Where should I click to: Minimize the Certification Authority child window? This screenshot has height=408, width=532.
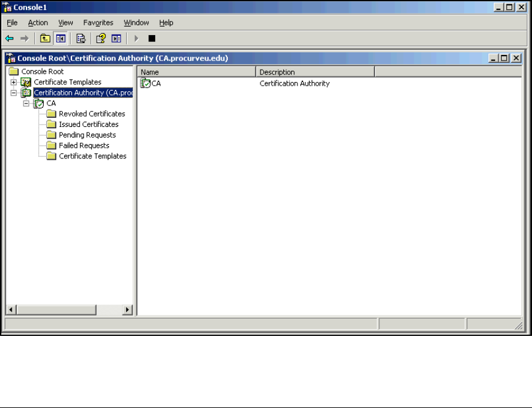[x=493, y=58]
